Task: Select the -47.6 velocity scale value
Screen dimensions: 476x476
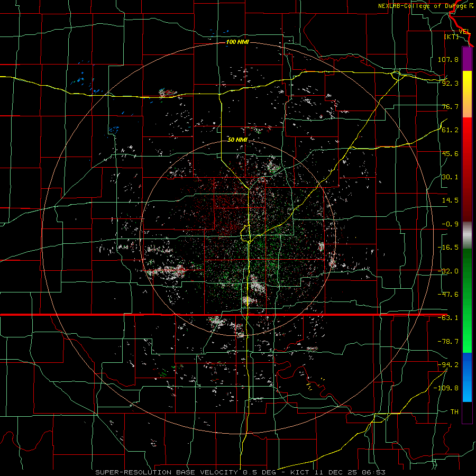Action: [448, 295]
